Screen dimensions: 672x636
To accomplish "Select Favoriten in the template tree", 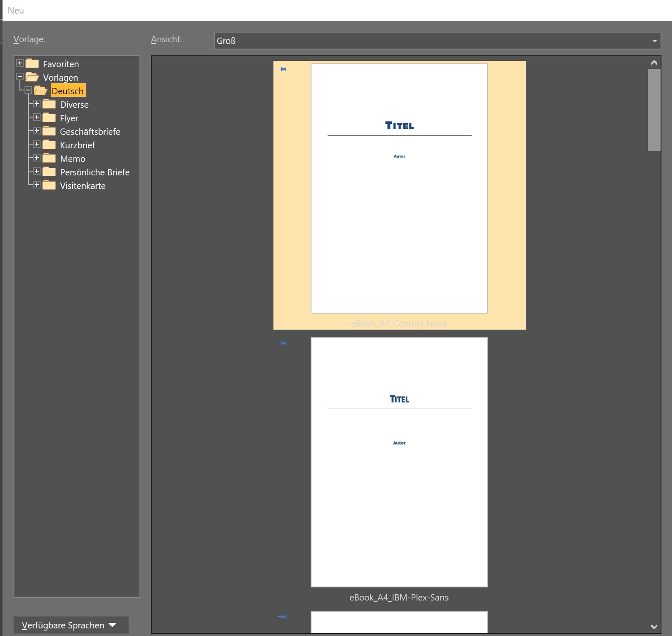I will (x=61, y=64).
